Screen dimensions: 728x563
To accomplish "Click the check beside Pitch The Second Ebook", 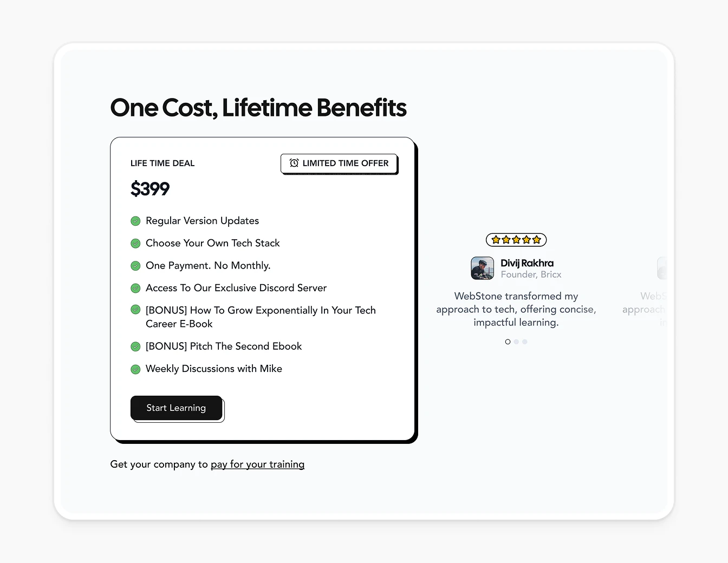I will click(135, 346).
